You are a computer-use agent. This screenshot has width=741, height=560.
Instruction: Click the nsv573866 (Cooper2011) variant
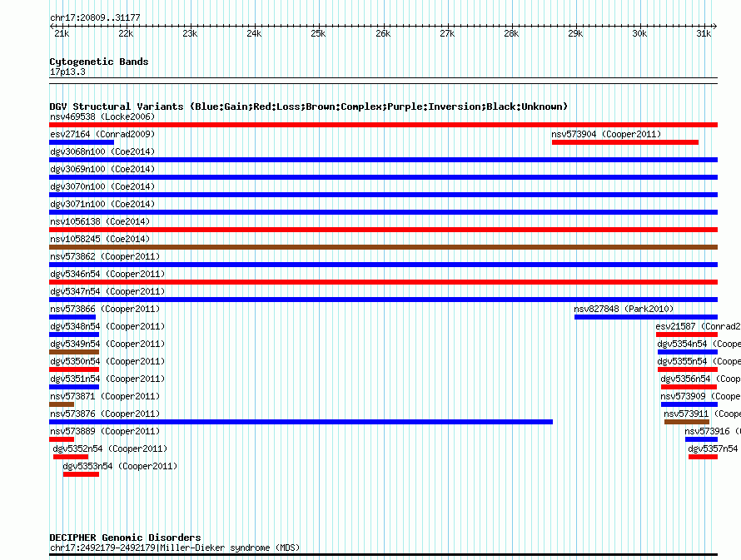pos(72,317)
